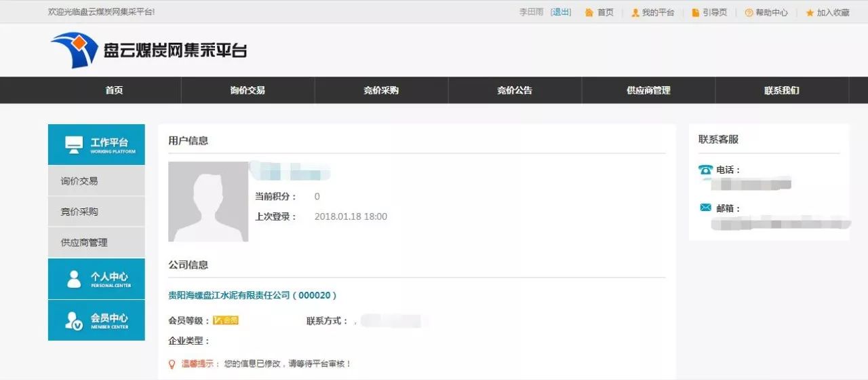Select 供应商管理 in the navigation bar
The height and width of the screenshot is (380, 868).
point(648,90)
